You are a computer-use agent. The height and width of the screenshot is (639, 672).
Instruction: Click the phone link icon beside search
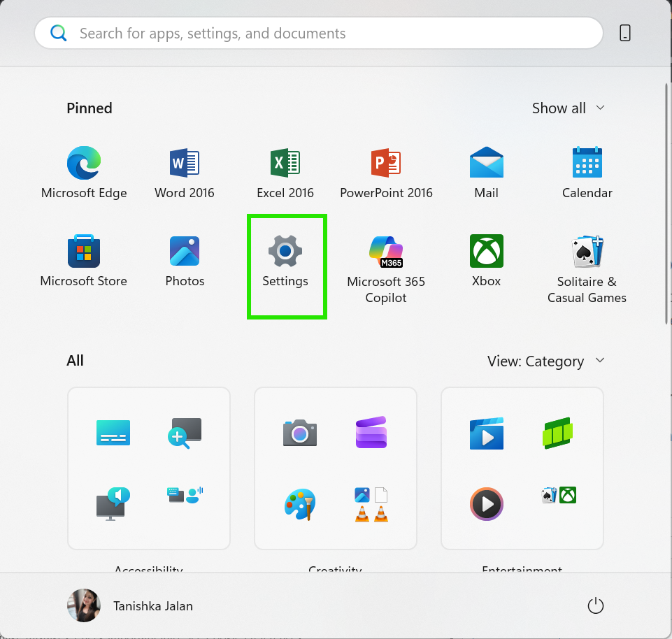click(x=625, y=33)
